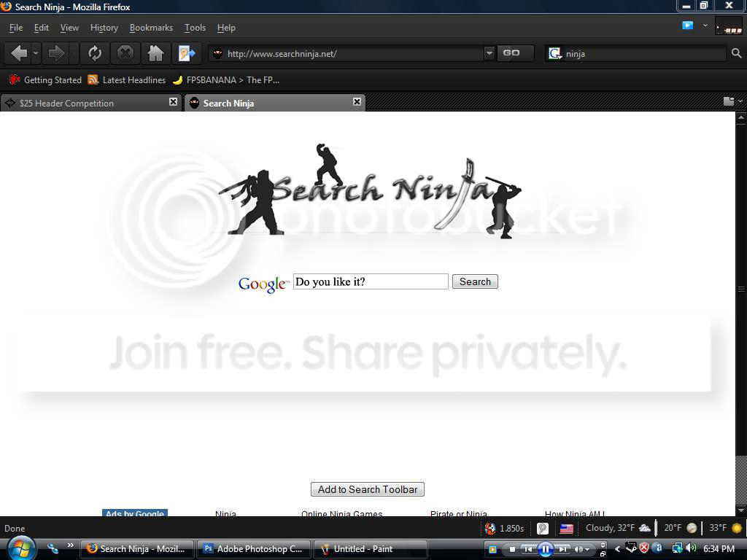Switch to Untitled - Paint taskbar button
Image resolution: width=747 pixels, height=560 pixels.
pos(370,549)
